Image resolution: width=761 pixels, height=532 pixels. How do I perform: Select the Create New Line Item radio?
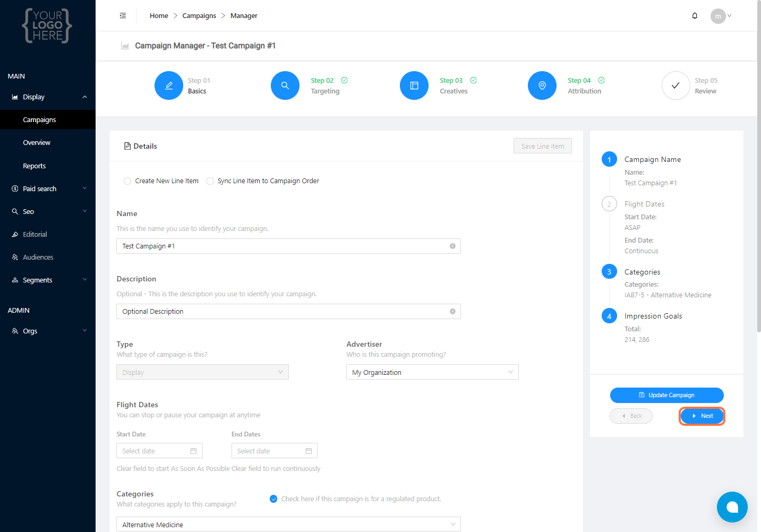[x=127, y=181]
